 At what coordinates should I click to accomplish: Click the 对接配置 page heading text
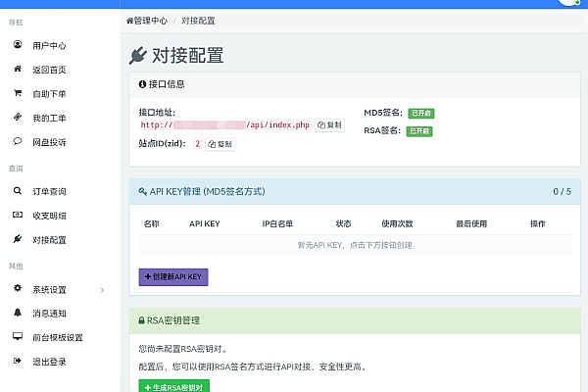(187, 55)
